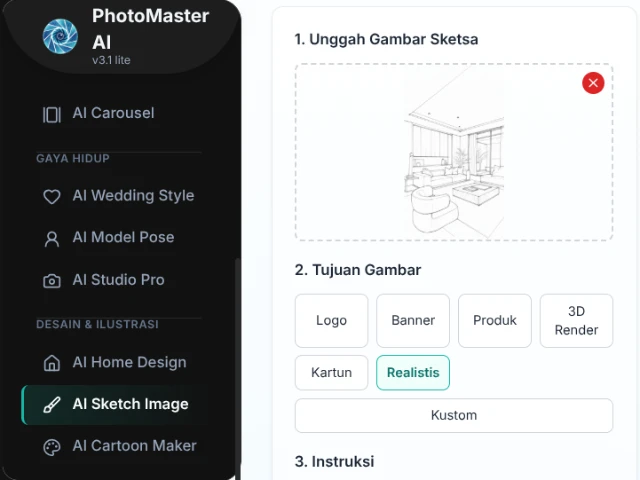
Task: Click the GAYA HIDUP section heading
Action: pyautogui.click(x=73, y=158)
